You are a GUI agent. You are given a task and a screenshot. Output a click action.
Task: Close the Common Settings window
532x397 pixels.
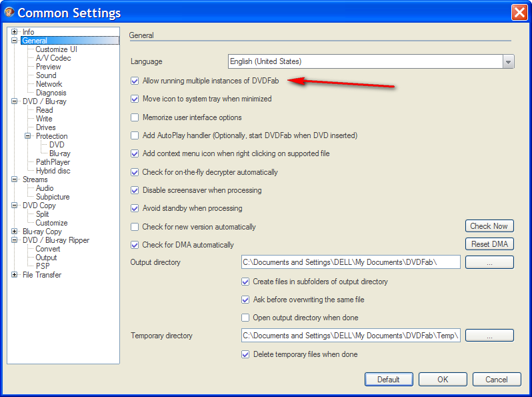click(x=519, y=13)
